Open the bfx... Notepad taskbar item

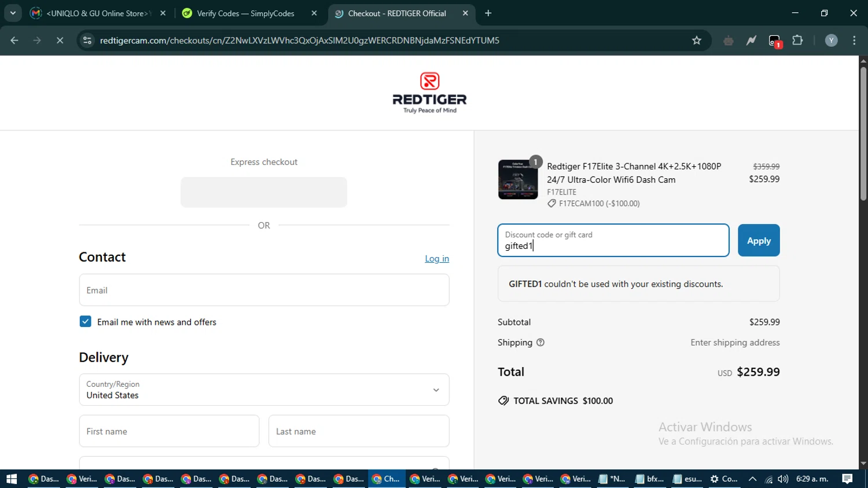[x=650, y=479]
